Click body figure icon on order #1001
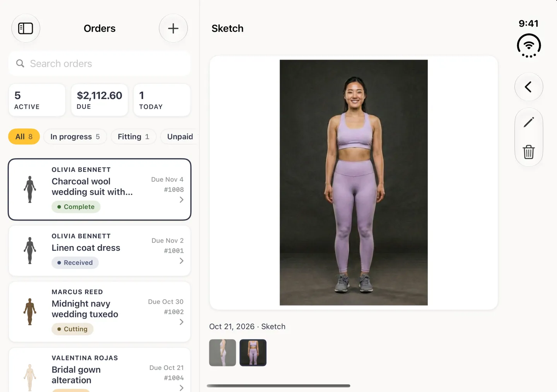Viewport: 557px width, 392px height. click(x=30, y=250)
